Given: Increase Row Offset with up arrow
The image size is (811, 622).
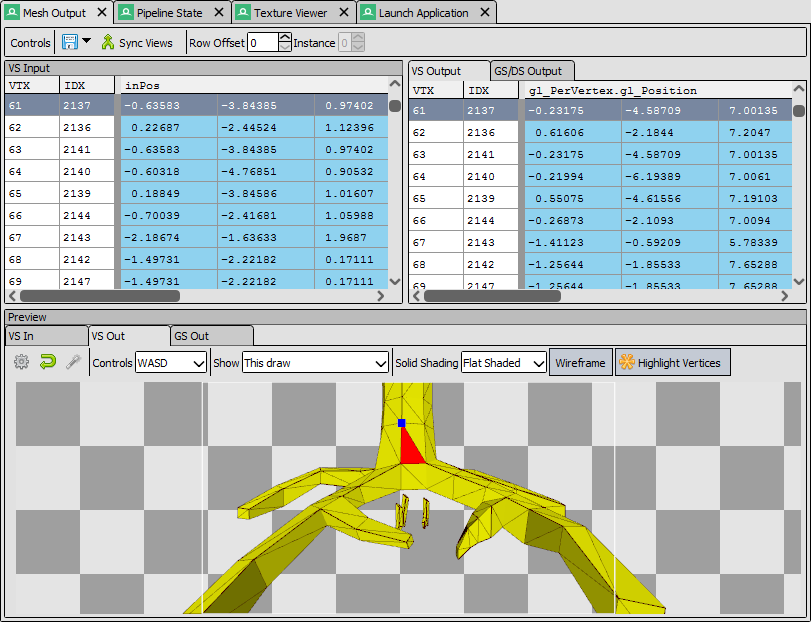Looking at the screenshot, I should (x=285, y=37).
